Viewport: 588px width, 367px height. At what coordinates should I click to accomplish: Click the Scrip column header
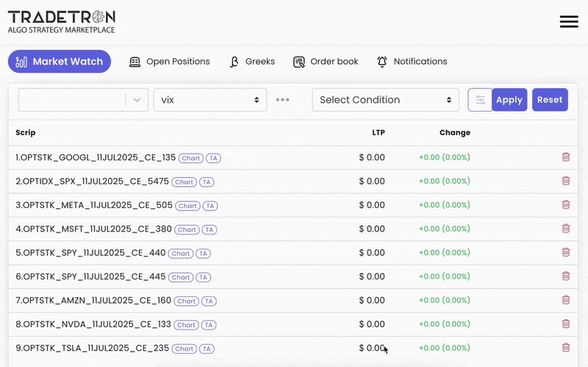[x=26, y=132]
